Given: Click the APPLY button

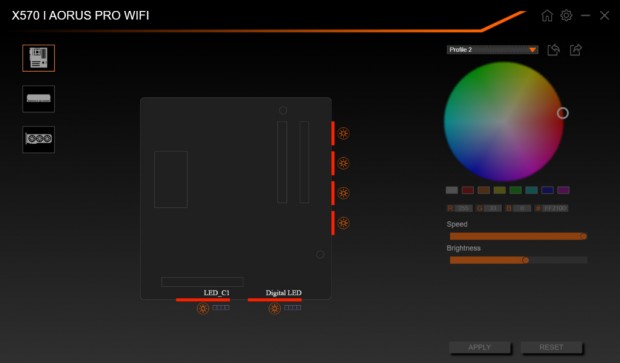Looking at the screenshot, I should [x=480, y=347].
